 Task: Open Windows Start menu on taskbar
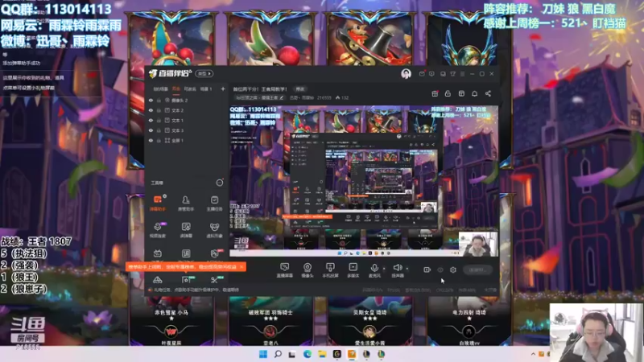coord(263,354)
